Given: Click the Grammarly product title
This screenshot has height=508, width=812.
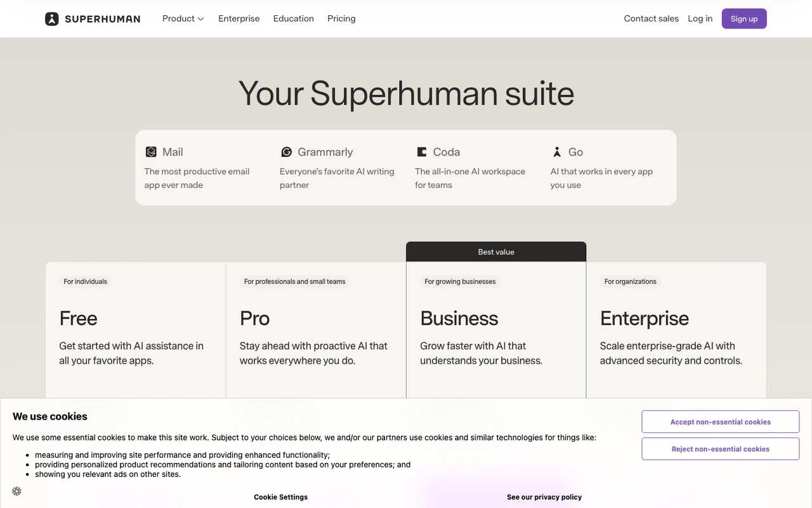Looking at the screenshot, I should (325, 152).
